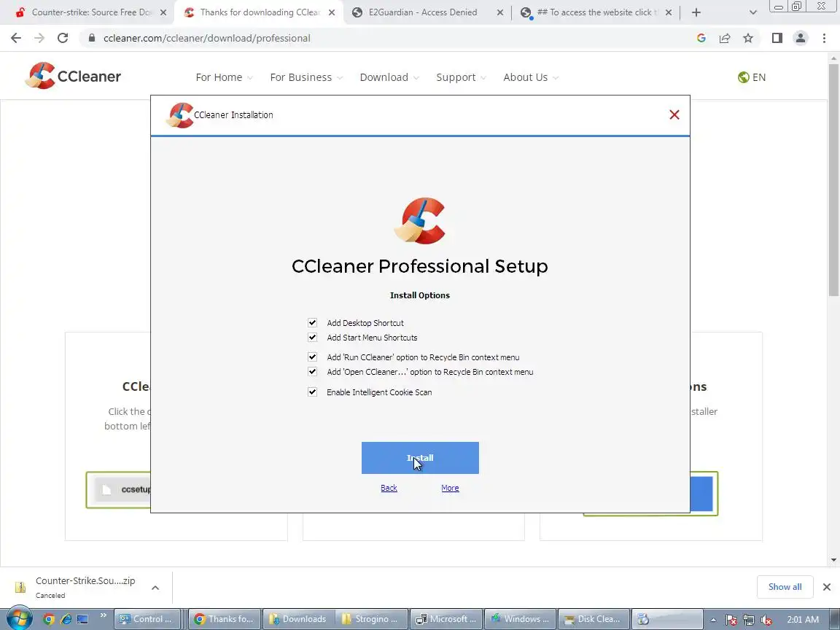Click muted volume tray icon
840x630 pixels.
coord(766,620)
